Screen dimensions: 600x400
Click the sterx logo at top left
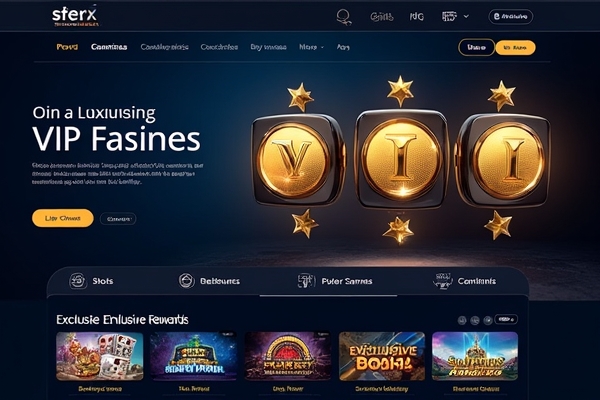[x=75, y=16]
